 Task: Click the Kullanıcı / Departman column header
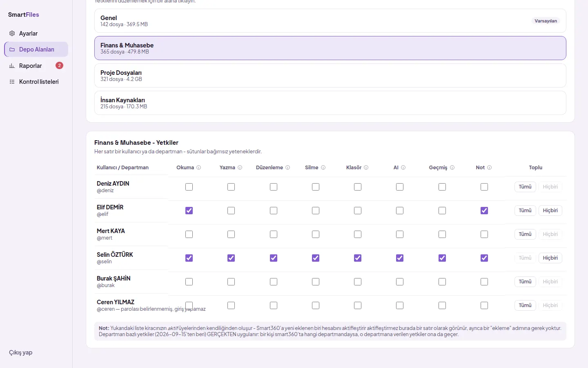[122, 168]
